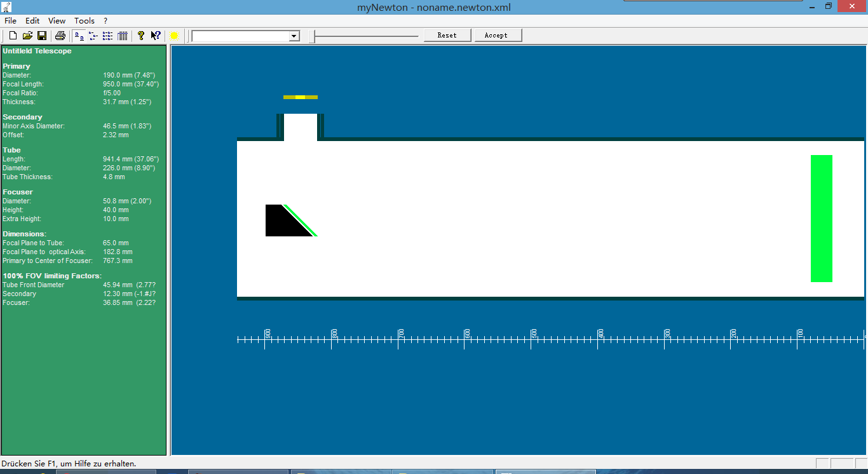Click inside the toolbar combo box field

click(241, 36)
